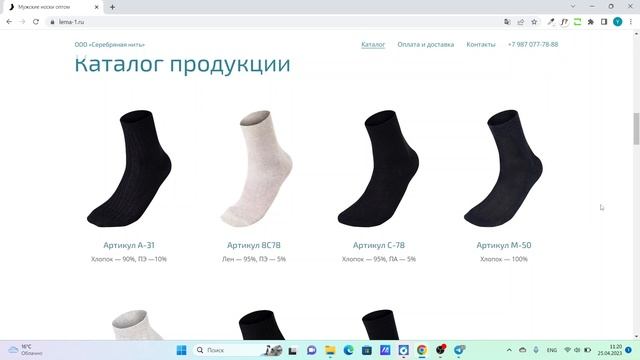The image size is (640, 360).
Task: Toggle the browser side panel icon
Action: pos(604,22)
